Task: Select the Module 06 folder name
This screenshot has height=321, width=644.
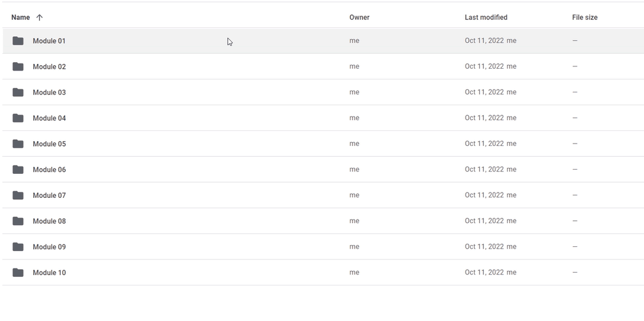Action: (50, 170)
